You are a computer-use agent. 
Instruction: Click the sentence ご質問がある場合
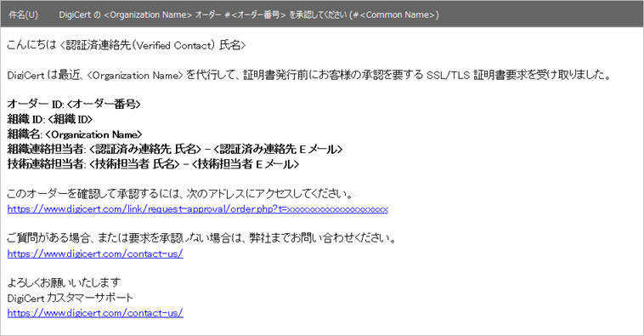click(201, 238)
